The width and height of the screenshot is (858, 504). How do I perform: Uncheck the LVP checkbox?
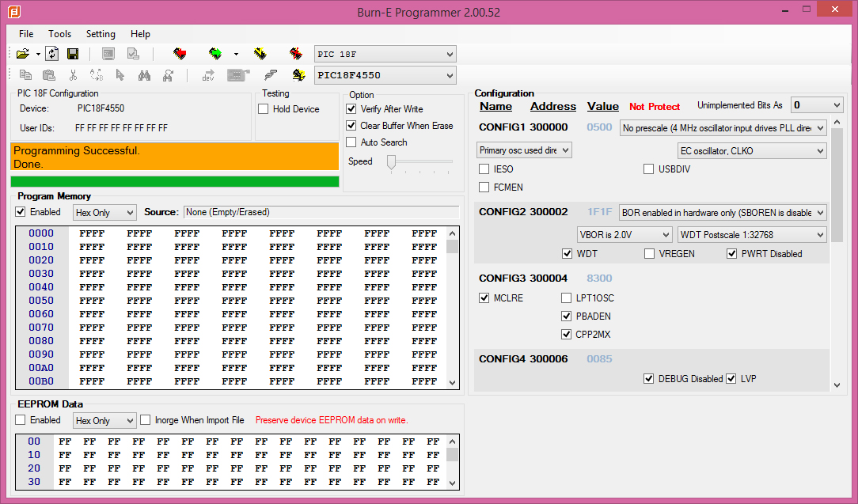pyautogui.click(x=731, y=378)
